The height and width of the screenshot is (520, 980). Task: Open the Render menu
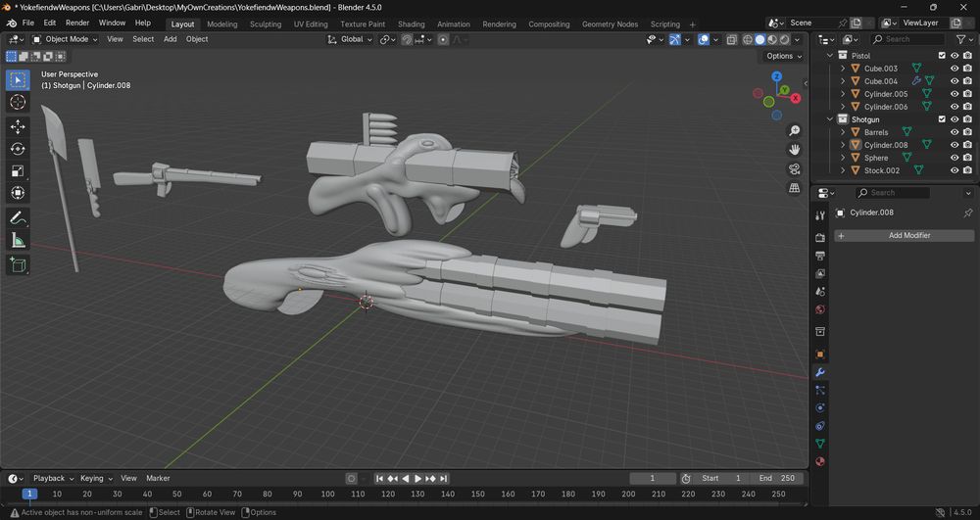(x=77, y=23)
